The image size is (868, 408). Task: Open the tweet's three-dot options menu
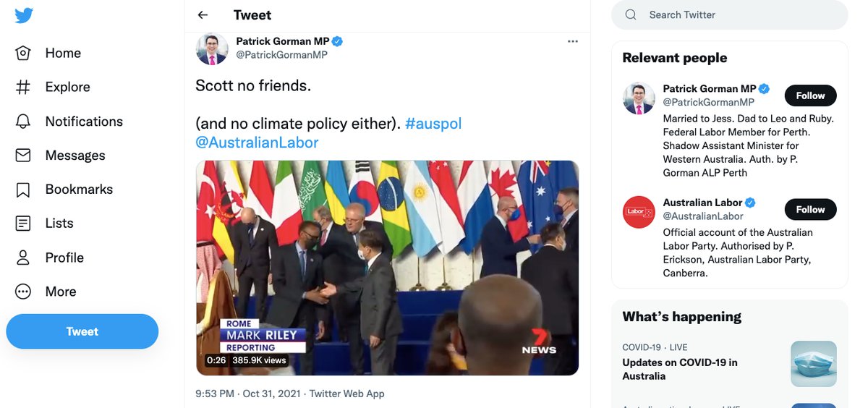pyautogui.click(x=573, y=42)
